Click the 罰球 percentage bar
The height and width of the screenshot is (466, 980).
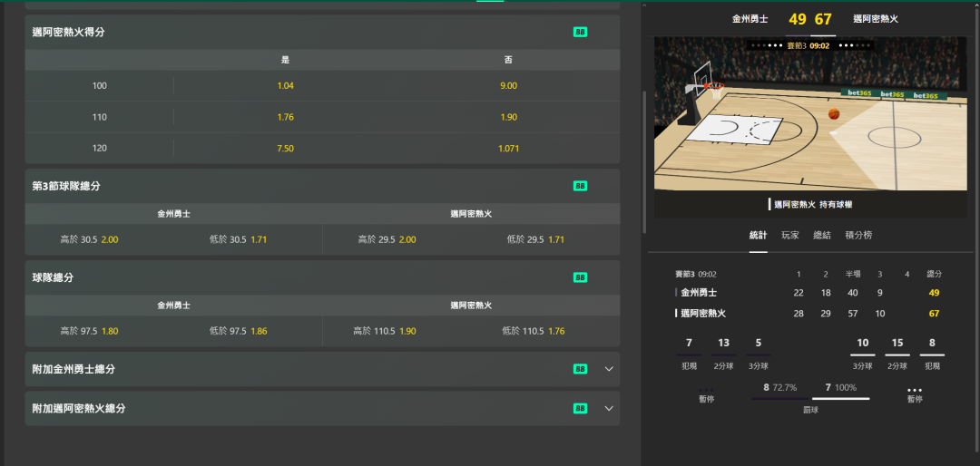(x=810, y=398)
